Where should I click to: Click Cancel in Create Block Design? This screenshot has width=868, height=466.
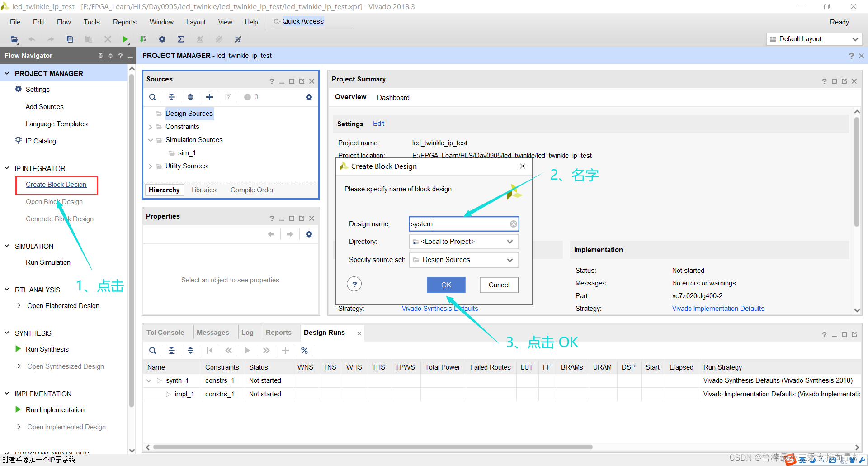pos(499,285)
